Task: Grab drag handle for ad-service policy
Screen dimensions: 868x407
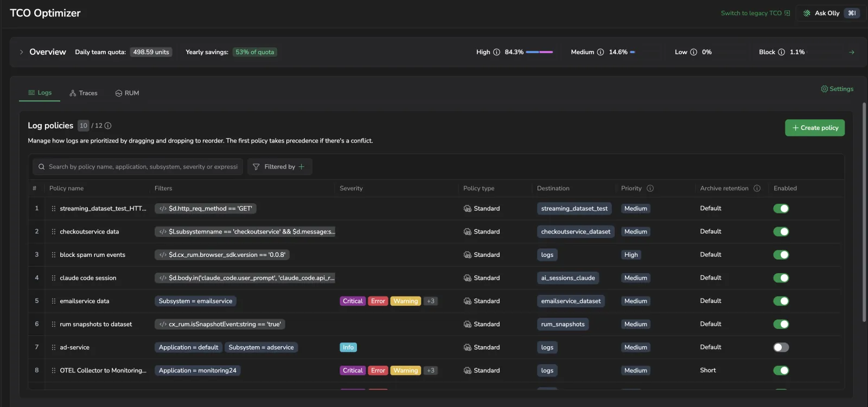Action: (x=53, y=347)
